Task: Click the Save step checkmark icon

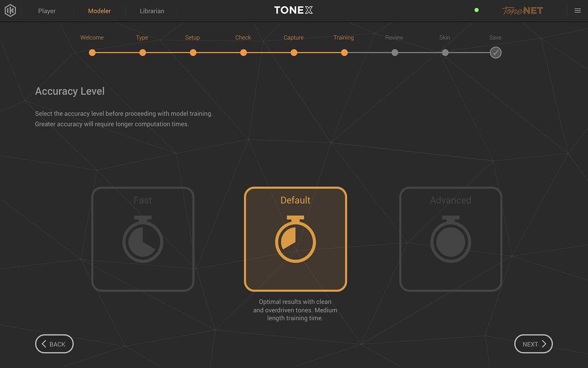Action: (495, 53)
